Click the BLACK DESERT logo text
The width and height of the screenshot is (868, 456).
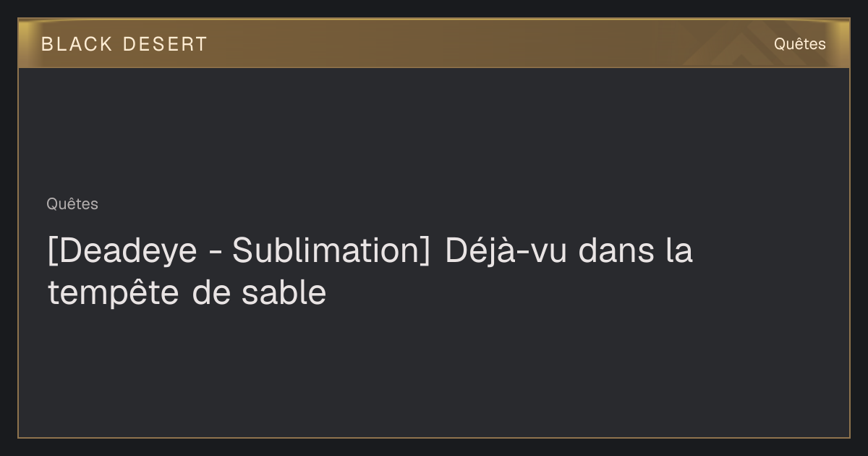[x=124, y=44]
